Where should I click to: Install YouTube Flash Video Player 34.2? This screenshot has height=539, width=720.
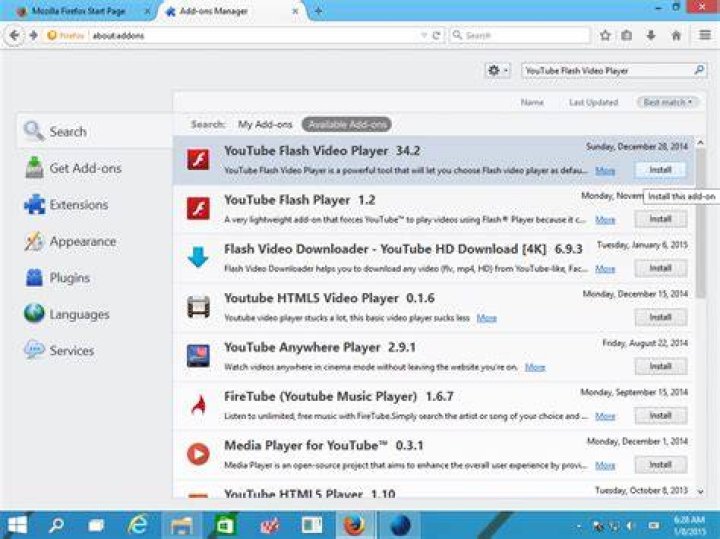pos(660,170)
